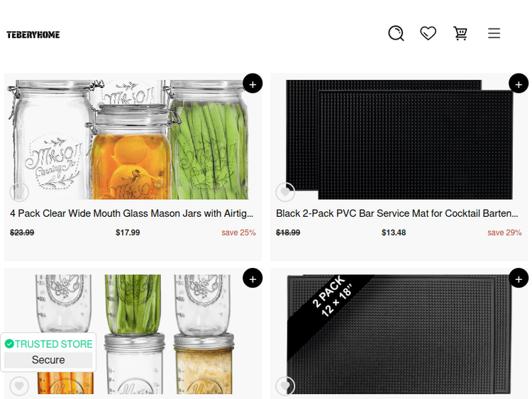Image resolution: width=532 pixels, height=399 pixels.
Task: Favorite the 12 x 18 bar mat product
Action: [285, 386]
